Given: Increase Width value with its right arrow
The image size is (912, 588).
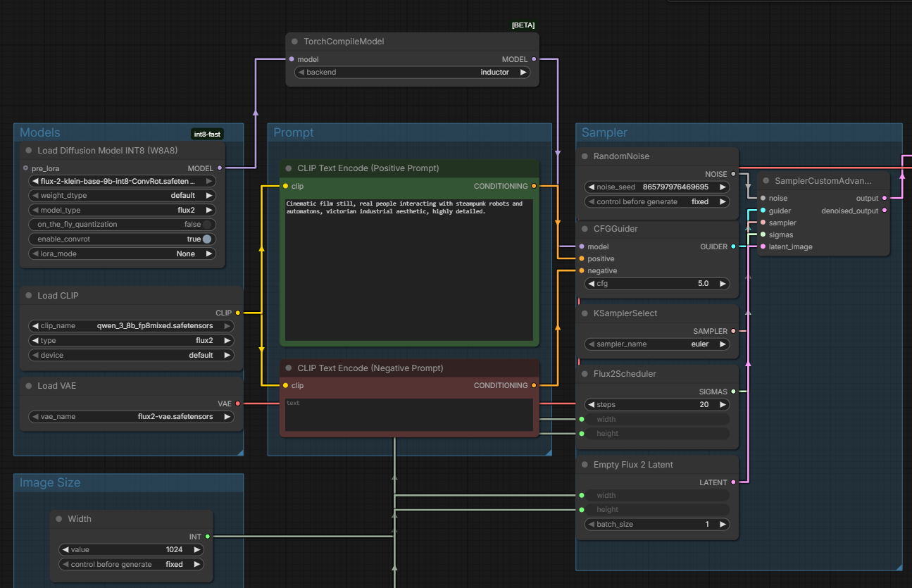Looking at the screenshot, I should (196, 549).
